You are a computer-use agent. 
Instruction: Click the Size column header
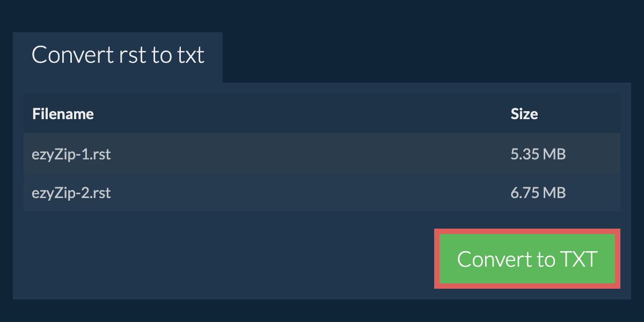[524, 114]
